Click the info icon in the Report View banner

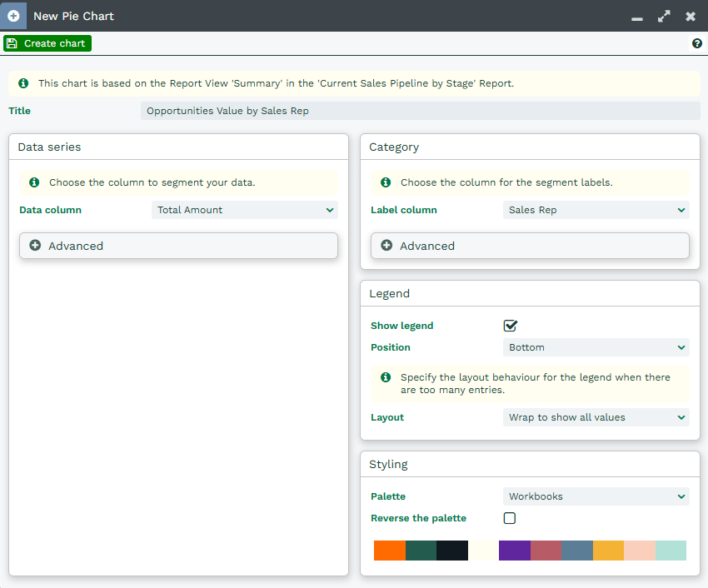pos(23,83)
